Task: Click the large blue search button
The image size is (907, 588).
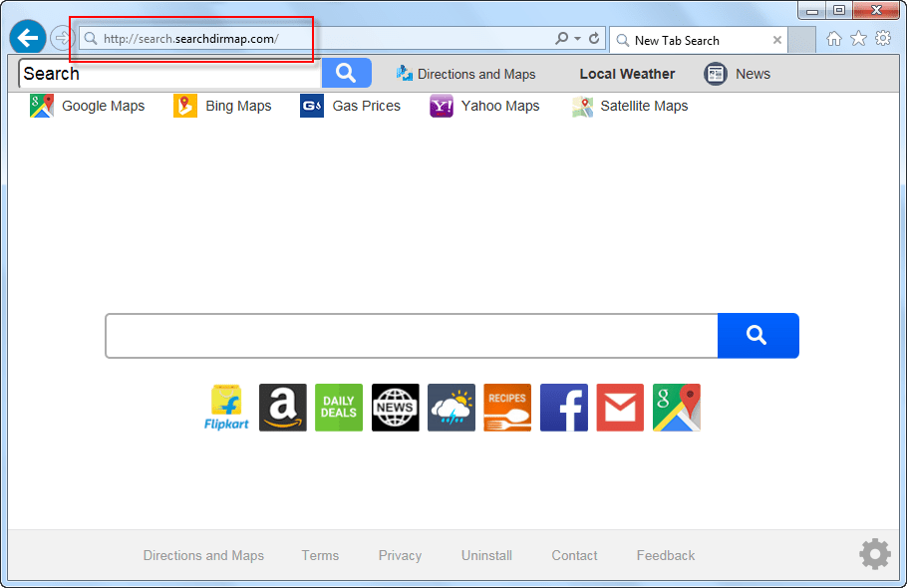Action: 757,336
